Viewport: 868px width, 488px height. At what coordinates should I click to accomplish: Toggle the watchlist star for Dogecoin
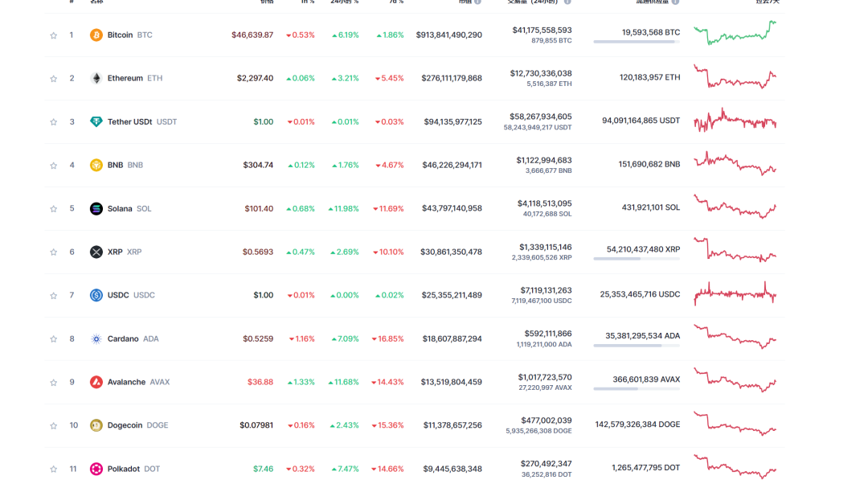[53, 425]
